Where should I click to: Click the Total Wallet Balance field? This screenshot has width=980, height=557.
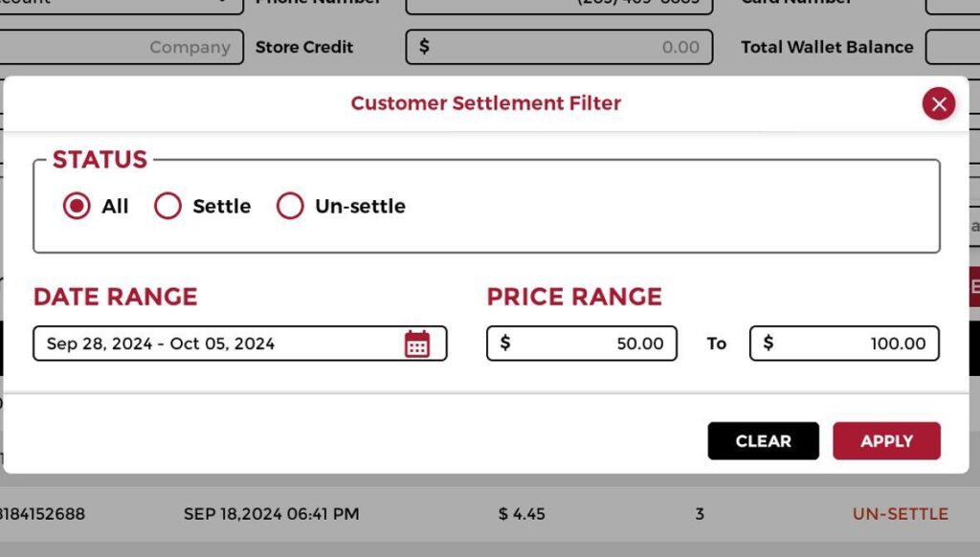tap(952, 47)
